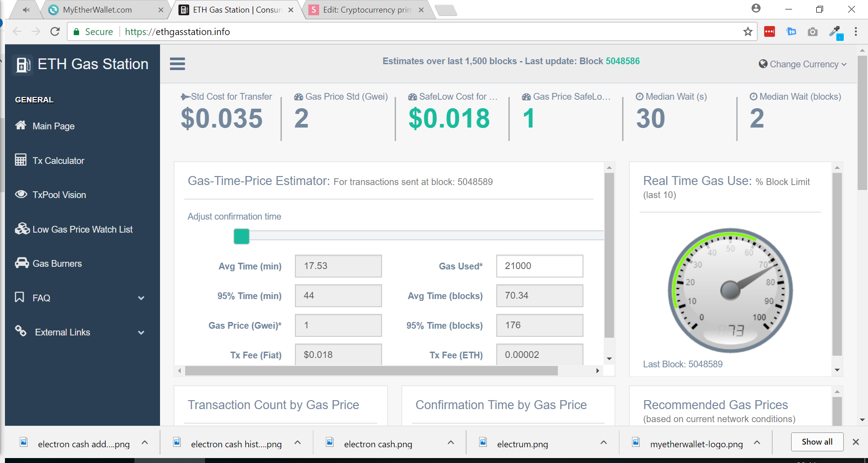This screenshot has height=463, width=868.
Task: Click the Main Page home icon
Action: point(21,125)
